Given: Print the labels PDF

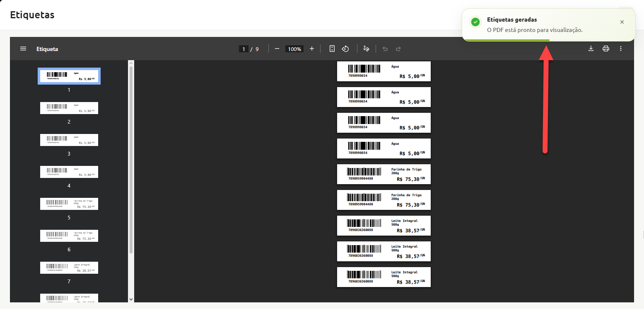Looking at the screenshot, I should click(606, 49).
